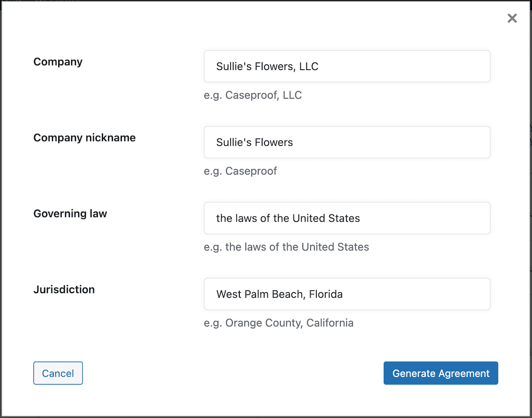
Task: Click the Company field label
Action: [58, 61]
